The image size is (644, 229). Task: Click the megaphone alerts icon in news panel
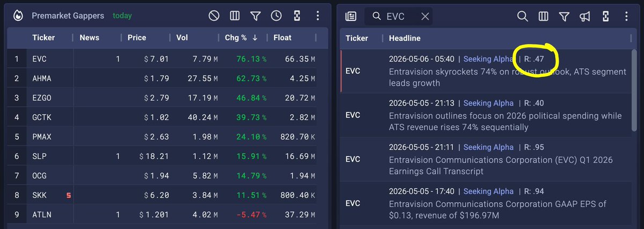pyautogui.click(x=585, y=17)
